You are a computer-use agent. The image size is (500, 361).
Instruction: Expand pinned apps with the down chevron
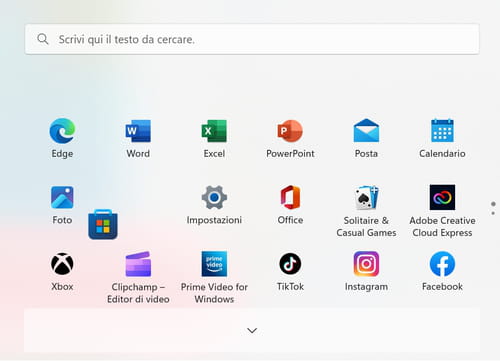coord(252,330)
